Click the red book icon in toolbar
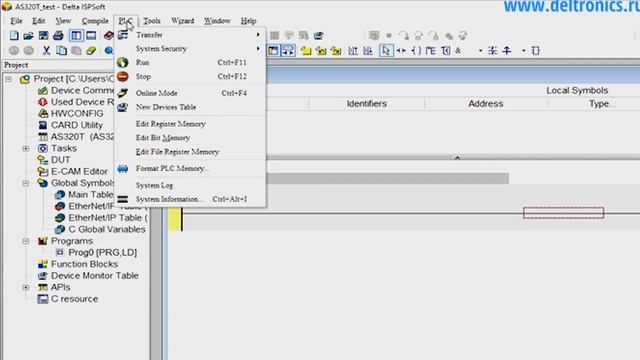Viewport: 640px width, 360px height. (109, 36)
